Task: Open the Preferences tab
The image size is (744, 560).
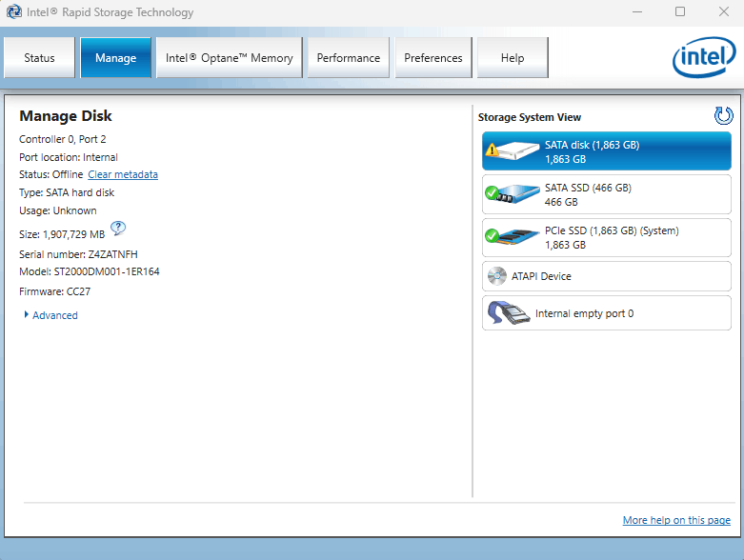Action: coord(433,58)
